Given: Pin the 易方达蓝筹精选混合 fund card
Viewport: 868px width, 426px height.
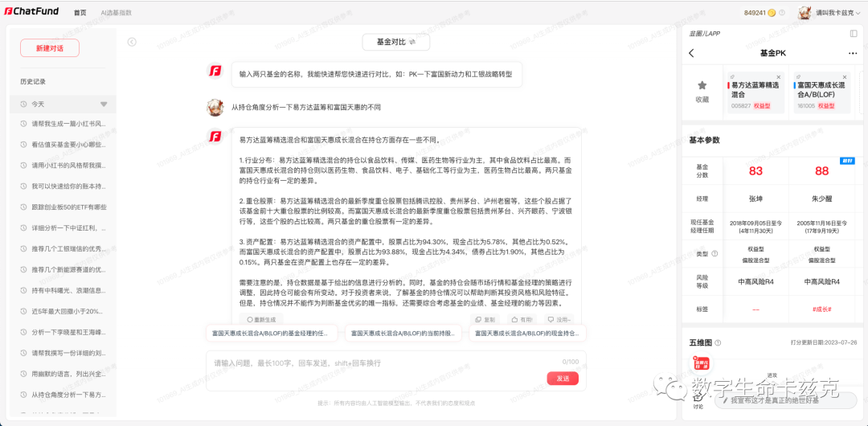Looking at the screenshot, I should pos(732,76).
